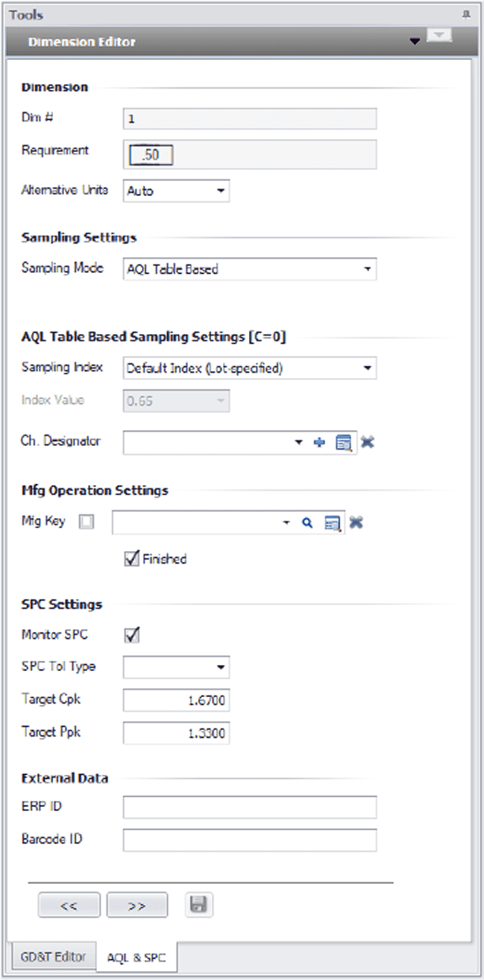The image size is (484, 980).
Task: Click the Mfg Operation Settings heading
Action: (x=95, y=491)
